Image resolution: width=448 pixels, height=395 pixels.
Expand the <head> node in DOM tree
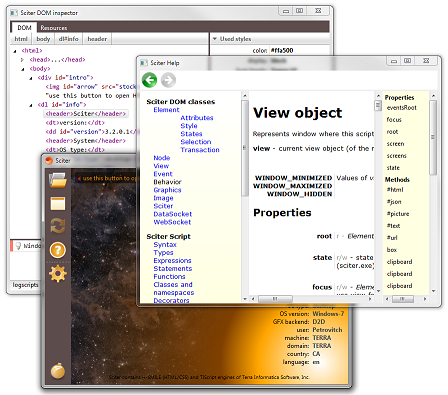coord(22,60)
